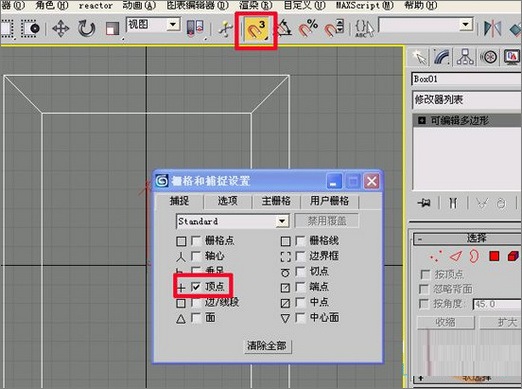Uncheck the 顶点 snap checkbox

pyautogui.click(x=196, y=287)
